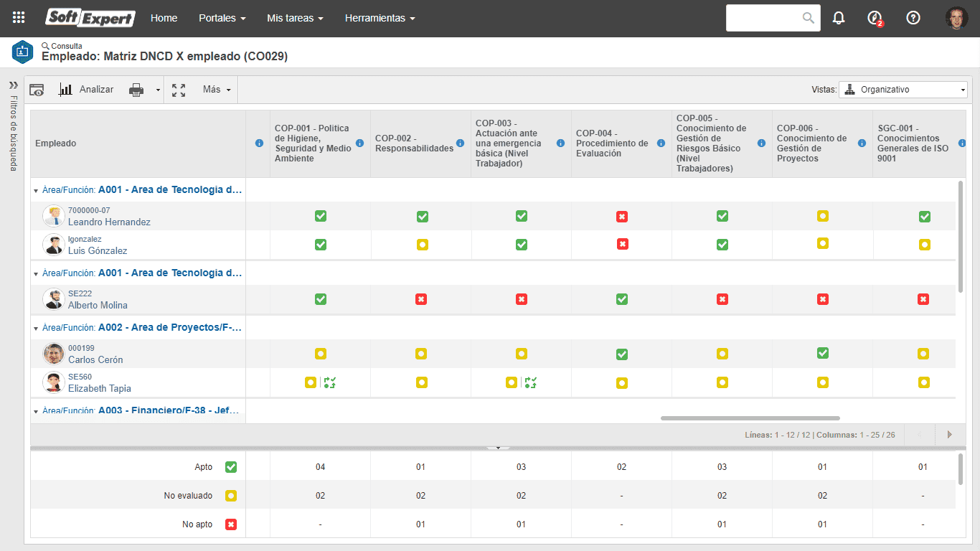980x551 pixels.
Task: Open employee Luis González
Action: click(98, 250)
